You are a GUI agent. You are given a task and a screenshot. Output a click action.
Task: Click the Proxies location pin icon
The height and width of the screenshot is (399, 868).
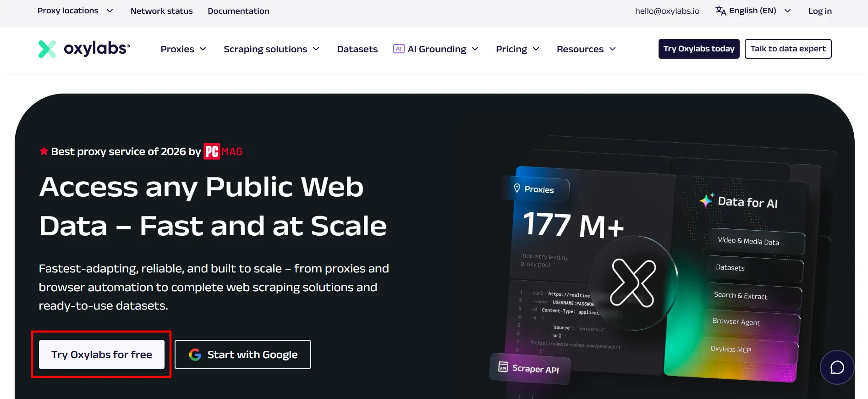pos(517,188)
